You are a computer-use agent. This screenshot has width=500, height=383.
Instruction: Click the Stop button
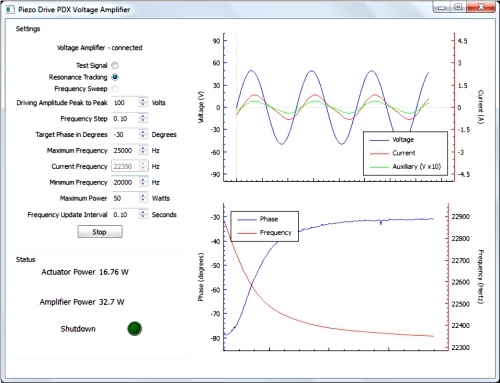(100, 232)
